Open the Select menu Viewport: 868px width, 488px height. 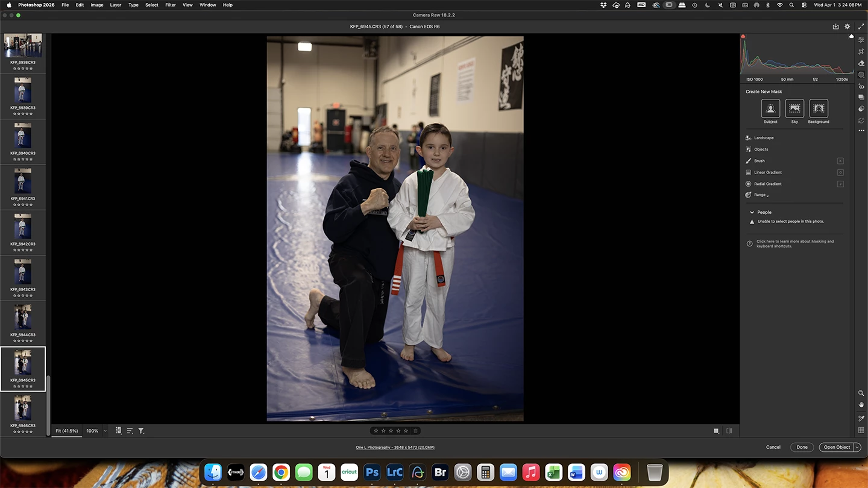tap(152, 5)
